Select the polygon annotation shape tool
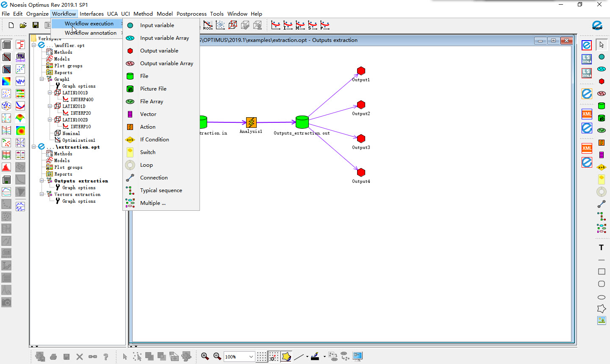 click(602, 309)
